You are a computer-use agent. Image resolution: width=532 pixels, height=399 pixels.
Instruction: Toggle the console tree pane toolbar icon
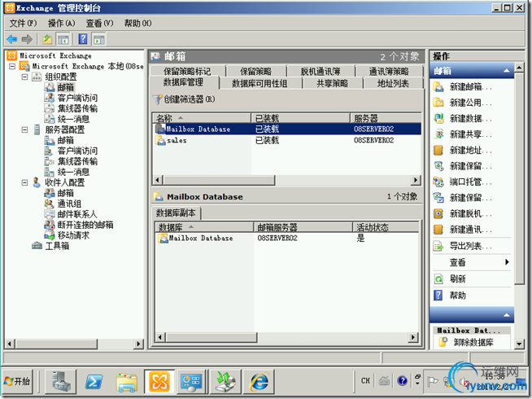[x=63, y=39]
